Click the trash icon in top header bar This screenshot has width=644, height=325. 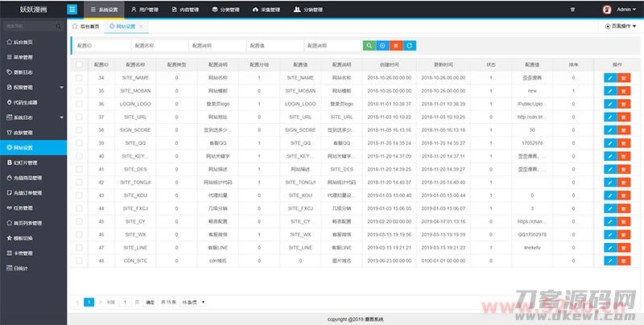click(572, 10)
